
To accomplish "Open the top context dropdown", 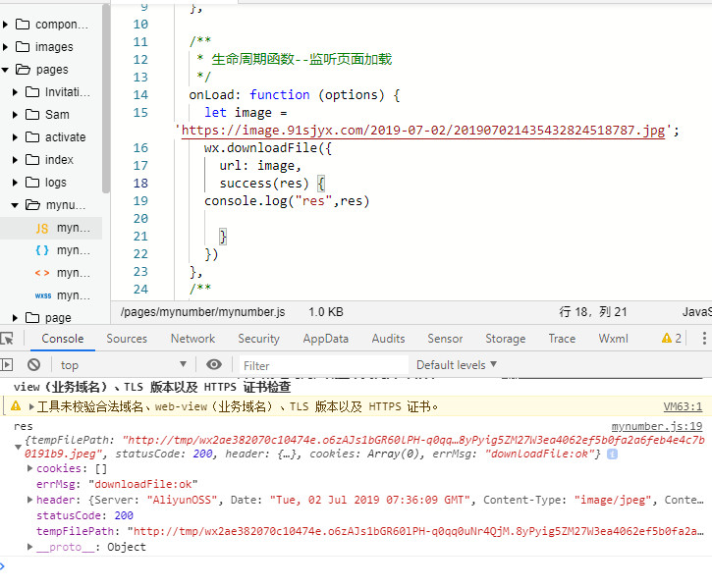I will coord(123,364).
